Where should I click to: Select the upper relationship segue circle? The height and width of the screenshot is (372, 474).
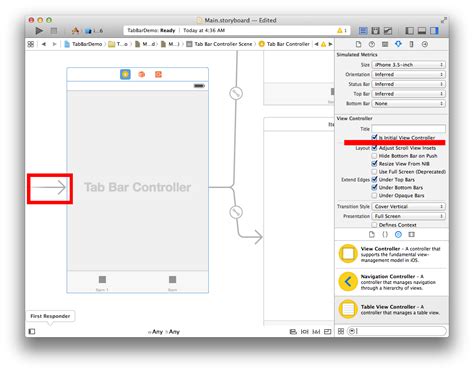point(236,93)
